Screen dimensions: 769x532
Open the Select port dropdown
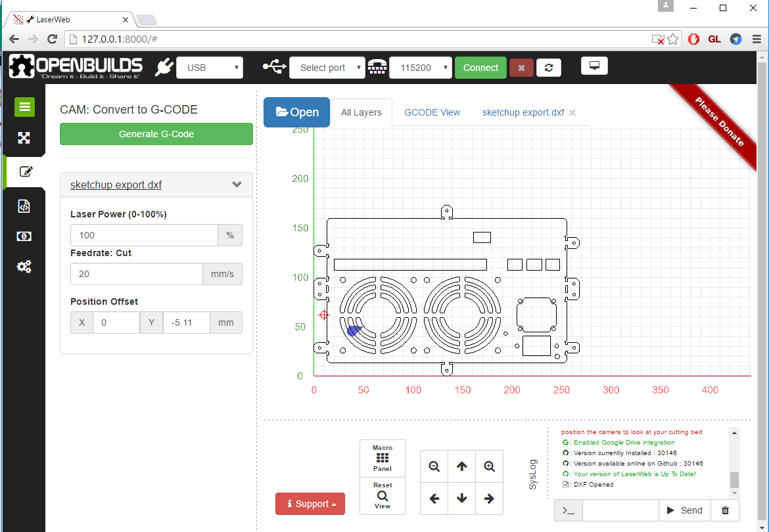click(327, 68)
